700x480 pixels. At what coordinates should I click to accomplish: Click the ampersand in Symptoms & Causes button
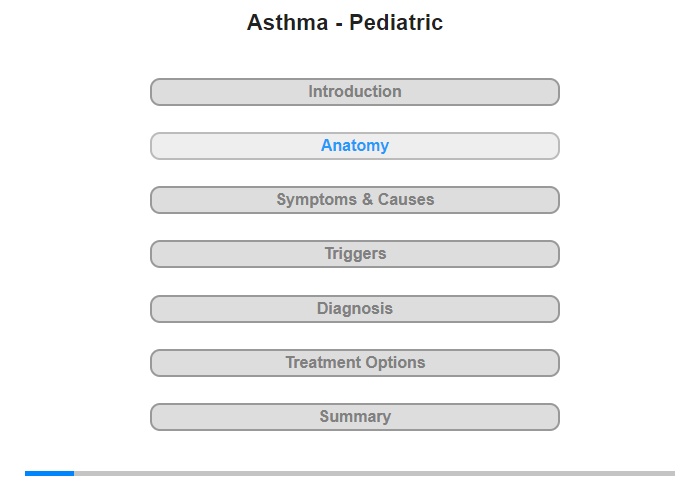click(x=367, y=200)
